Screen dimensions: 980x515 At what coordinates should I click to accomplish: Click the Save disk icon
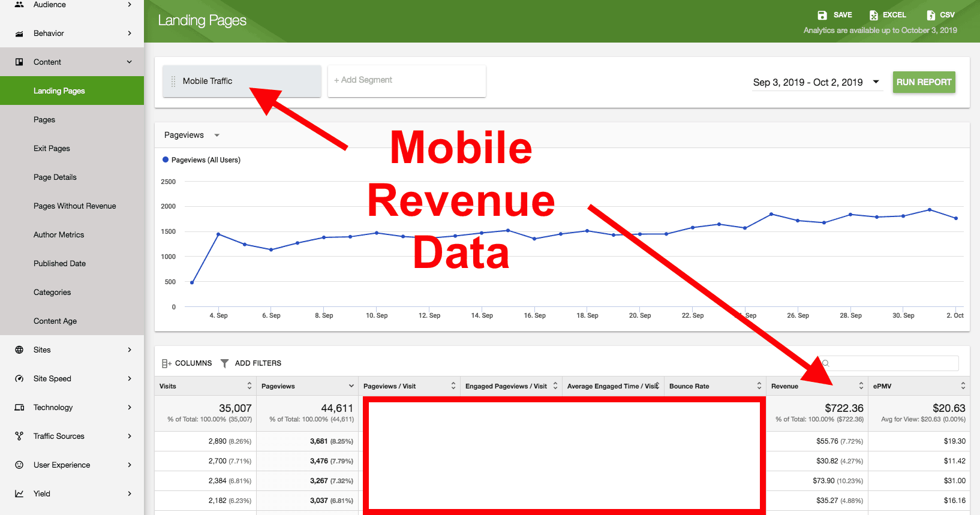pos(822,15)
